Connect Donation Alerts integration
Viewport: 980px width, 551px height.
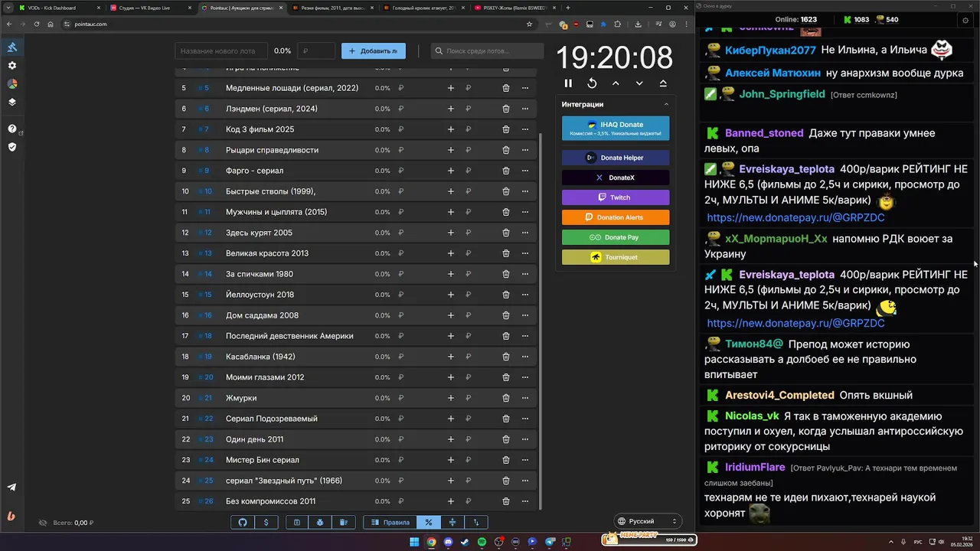tap(616, 217)
